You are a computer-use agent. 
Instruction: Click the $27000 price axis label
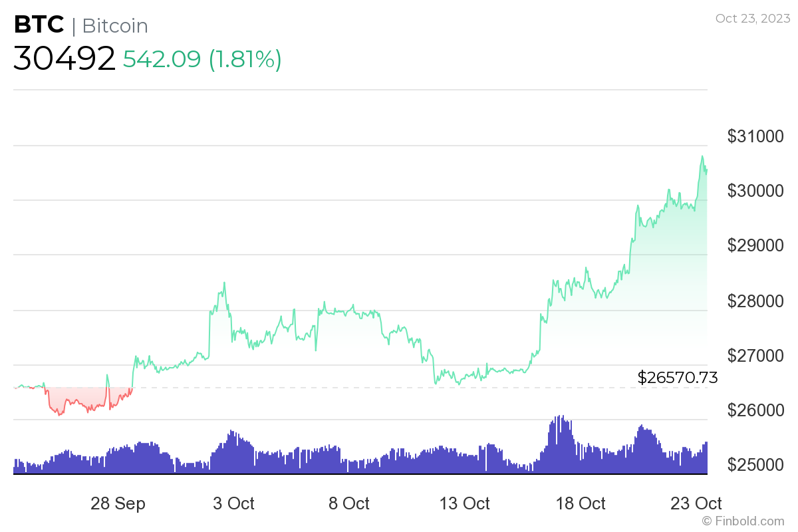pyautogui.click(x=756, y=355)
